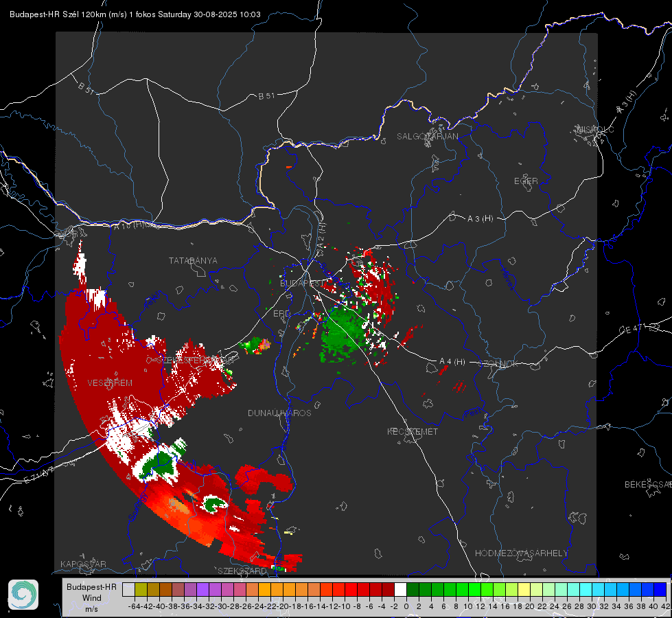Click the -64 value in the legend scale
Image resolution: width=672 pixels, height=618 pixels.
(135, 606)
